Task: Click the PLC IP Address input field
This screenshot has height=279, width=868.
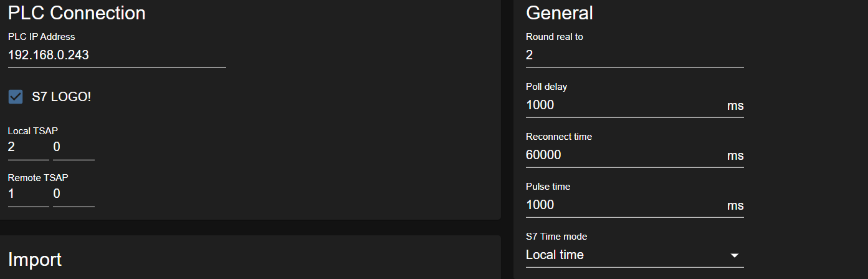Action: click(117, 55)
